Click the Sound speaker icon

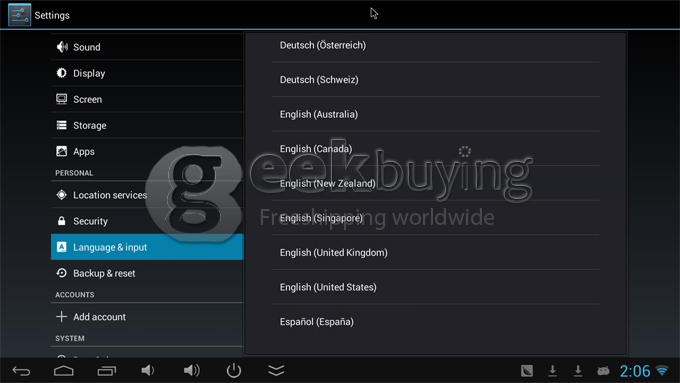tap(62, 47)
